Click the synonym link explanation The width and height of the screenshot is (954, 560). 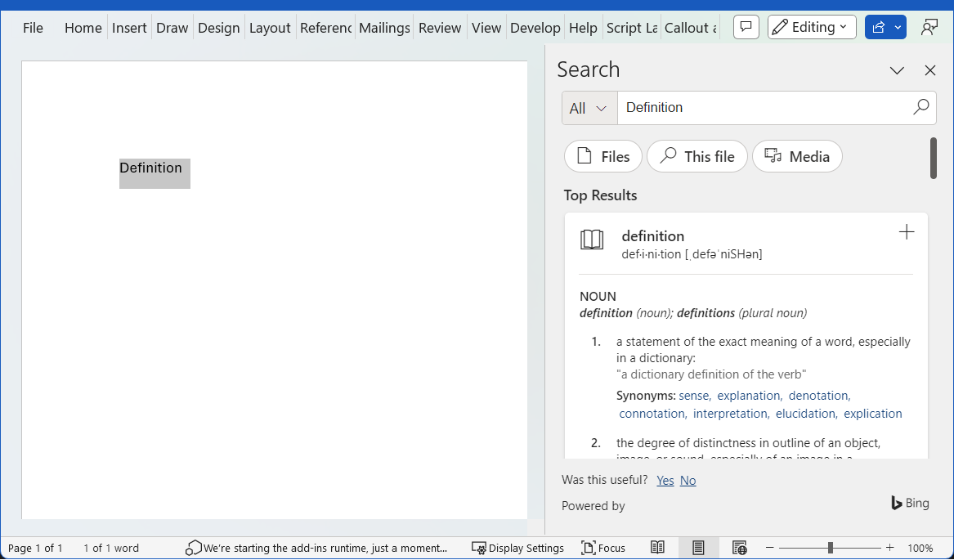pos(750,396)
